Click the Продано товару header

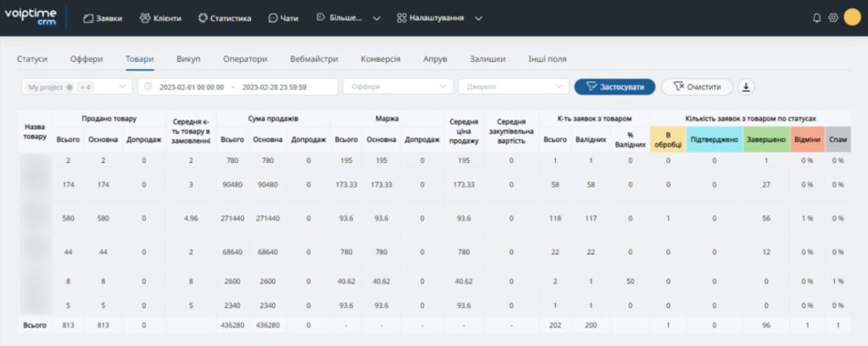point(109,119)
